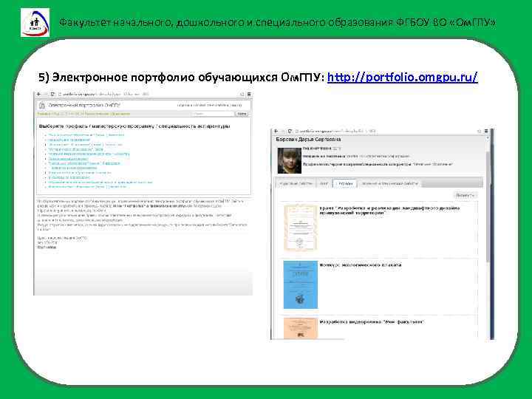Click the forward arrow in the left browser window
The image size is (532, 399).
coord(45,94)
